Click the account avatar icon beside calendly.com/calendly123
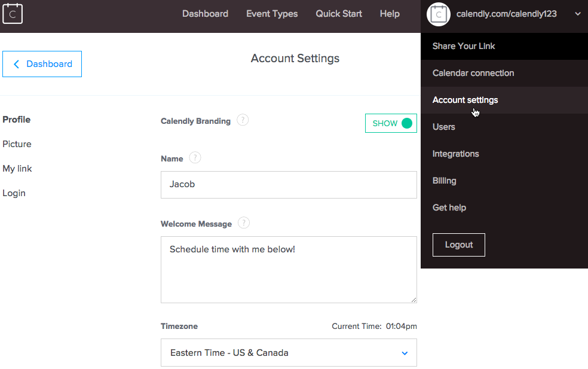Screen dimensions: 588x369 coord(439,14)
